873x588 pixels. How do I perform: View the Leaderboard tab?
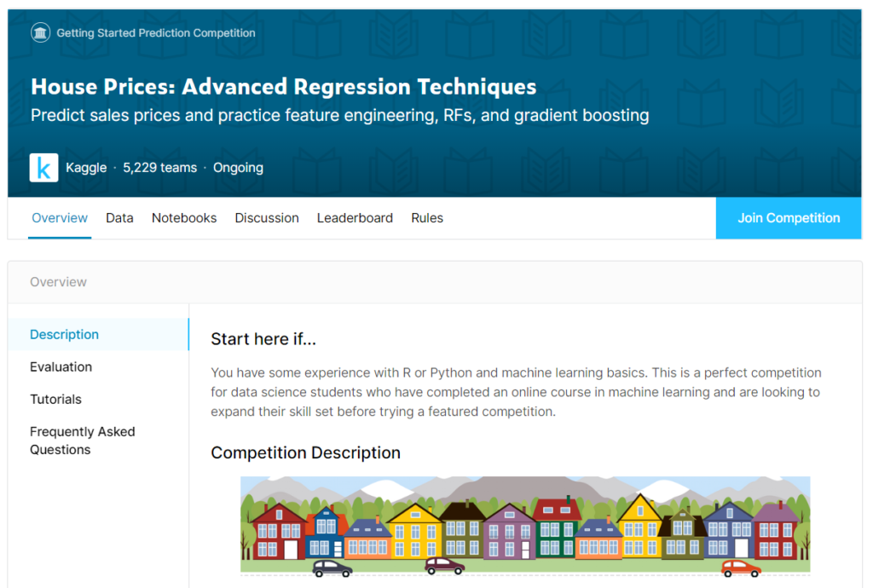356,218
